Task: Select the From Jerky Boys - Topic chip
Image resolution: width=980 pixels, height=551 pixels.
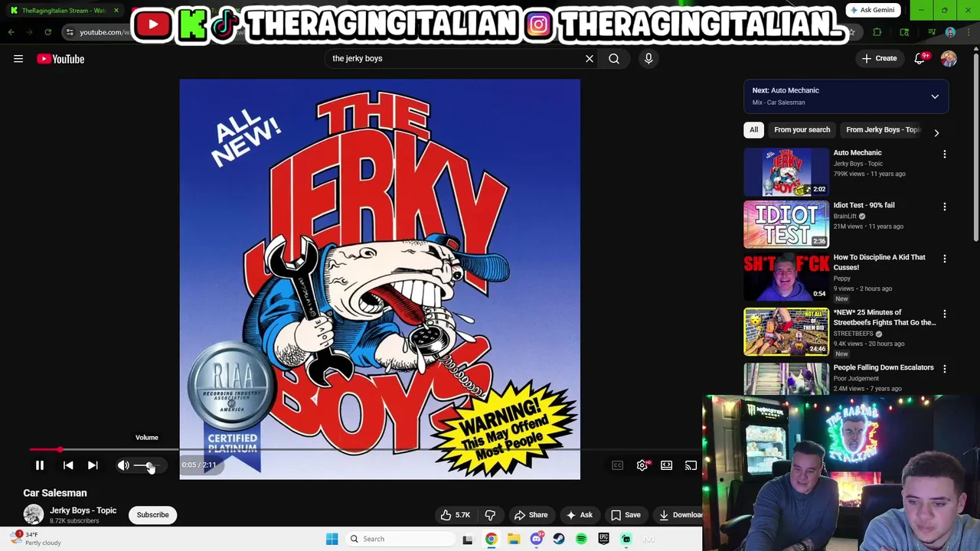Action: tap(883, 130)
